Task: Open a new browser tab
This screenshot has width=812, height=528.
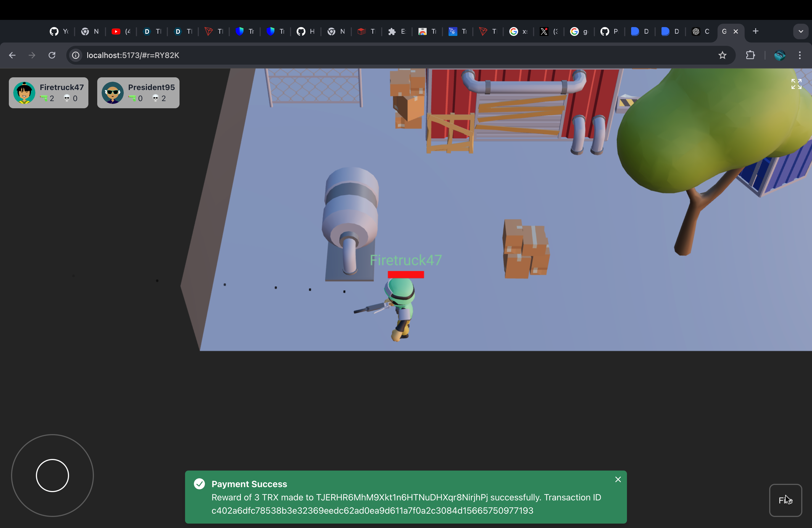Action: 755,31
